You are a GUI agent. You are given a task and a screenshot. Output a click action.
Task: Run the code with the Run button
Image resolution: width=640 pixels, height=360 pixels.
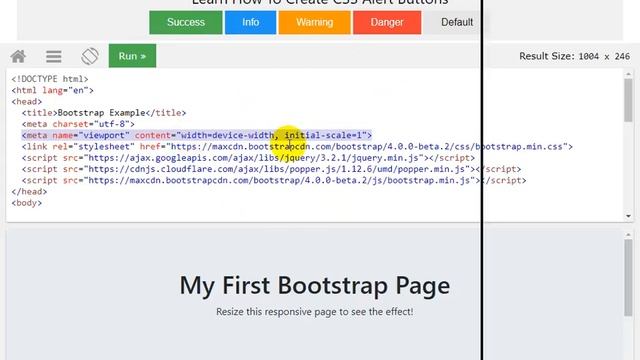click(x=132, y=56)
